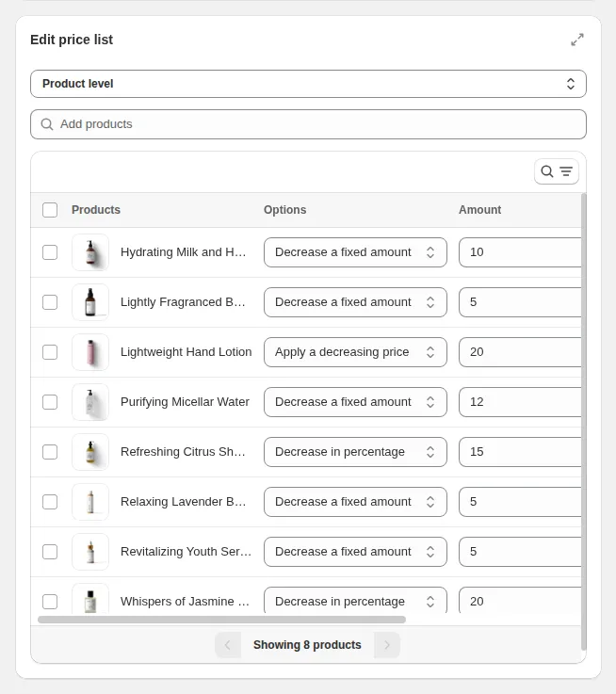Open options dropdown for Relaxing Lavender
This screenshot has width=616, height=694.
[355, 502]
